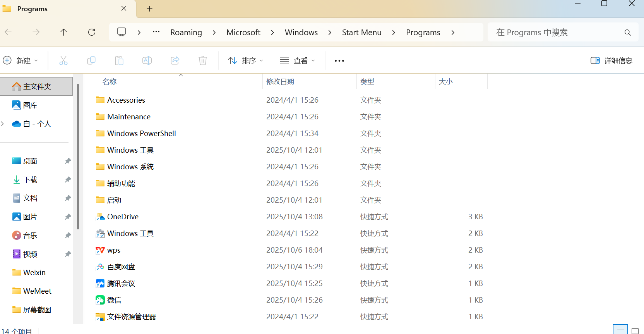Screen dimensions: 644x334
Task: Sort by 类型 column header
Action: [x=367, y=82]
